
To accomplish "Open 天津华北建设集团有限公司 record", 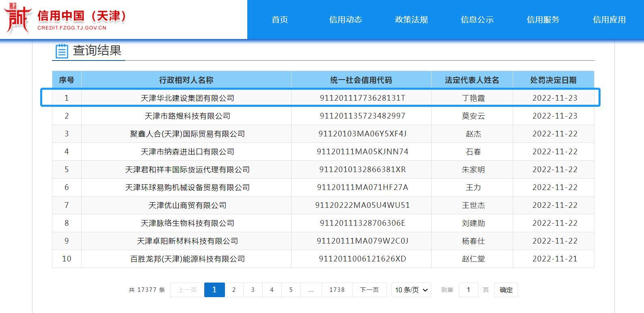I will click(188, 98).
